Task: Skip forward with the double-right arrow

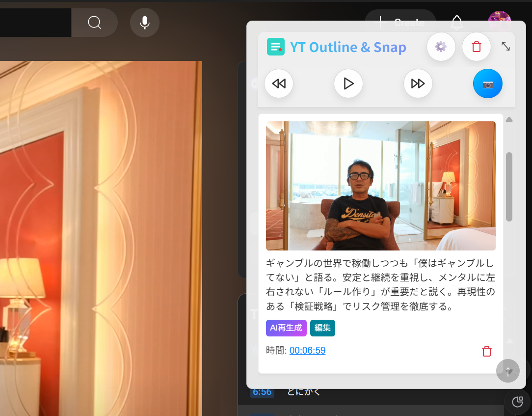Action: click(x=418, y=83)
